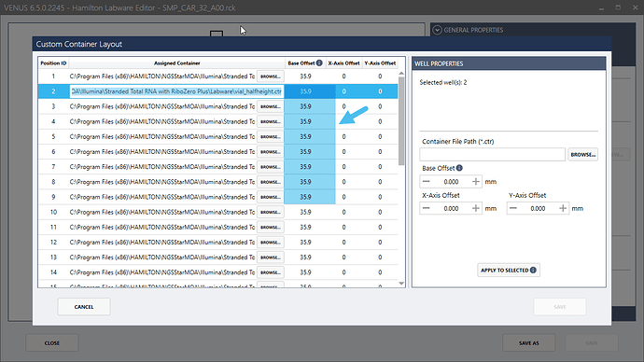Click the Base Offset column info icon
This screenshot has height=362, width=644.
[x=319, y=63]
